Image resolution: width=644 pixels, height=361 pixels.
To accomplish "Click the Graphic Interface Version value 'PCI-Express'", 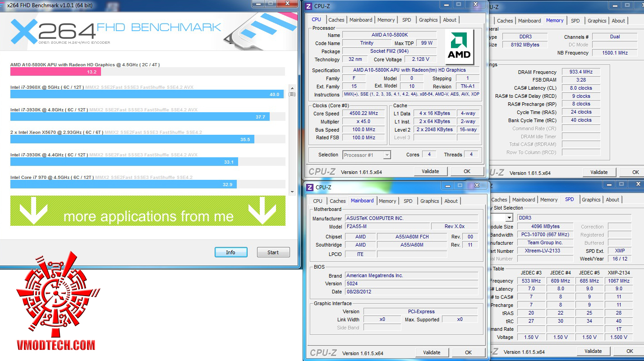I will pyautogui.click(x=421, y=311).
